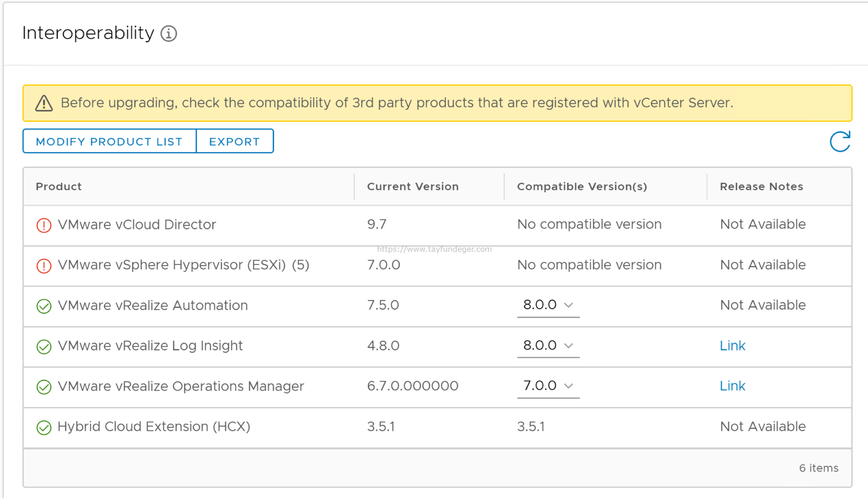Open release notes Link for vRealize Operations Manager
Viewport: 868px width, 498px height.
732,386
